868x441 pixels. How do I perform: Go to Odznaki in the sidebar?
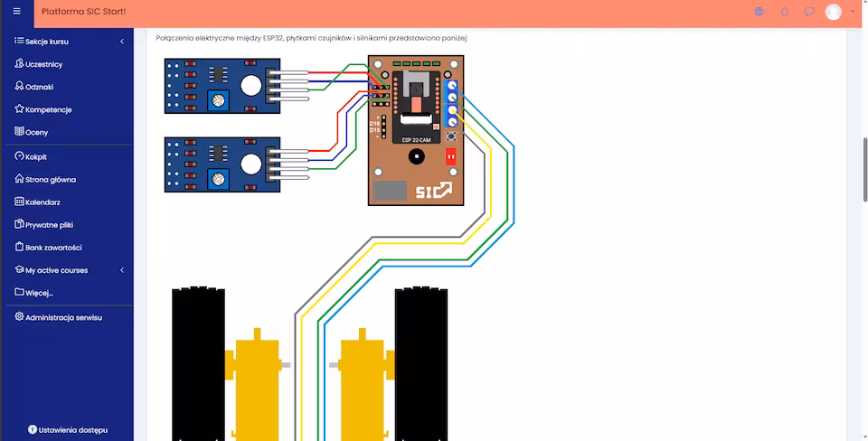pyautogui.click(x=39, y=87)
